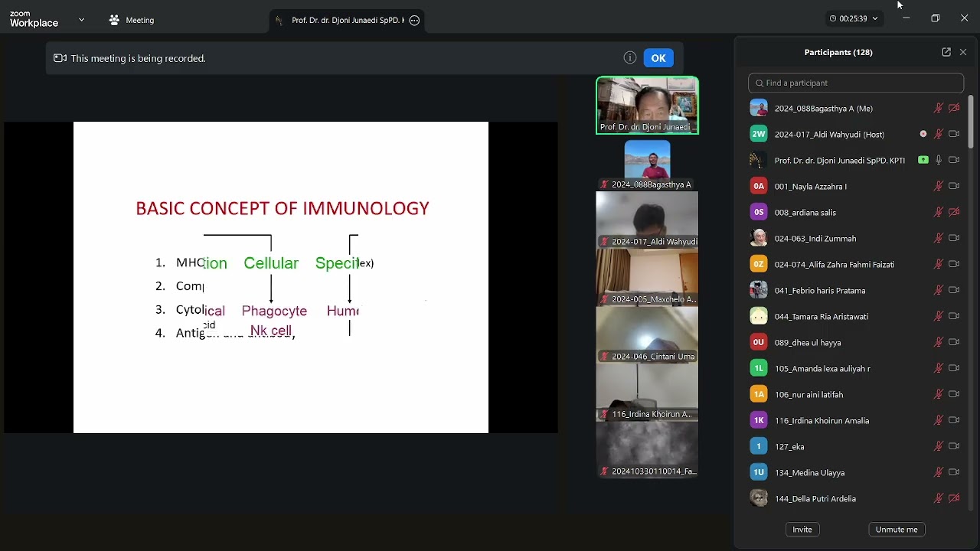Click the camera icon for Aldi Wahyudi (Host)
980x551 pixels.
(x=954, y=134)
